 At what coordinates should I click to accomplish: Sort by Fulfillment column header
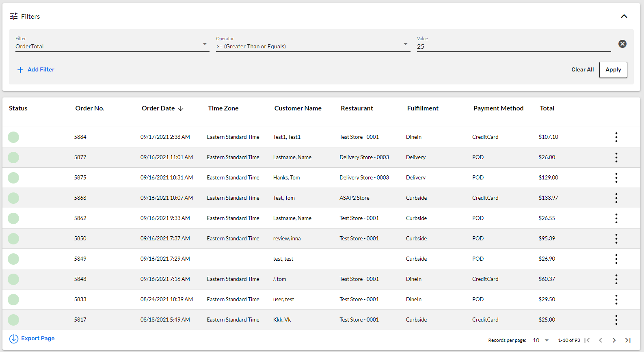point(423,108)
